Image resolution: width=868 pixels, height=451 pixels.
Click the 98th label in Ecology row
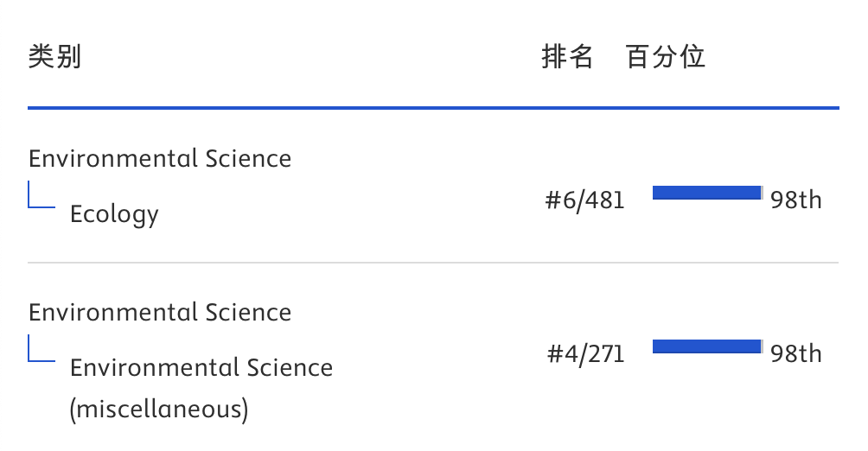795,200
